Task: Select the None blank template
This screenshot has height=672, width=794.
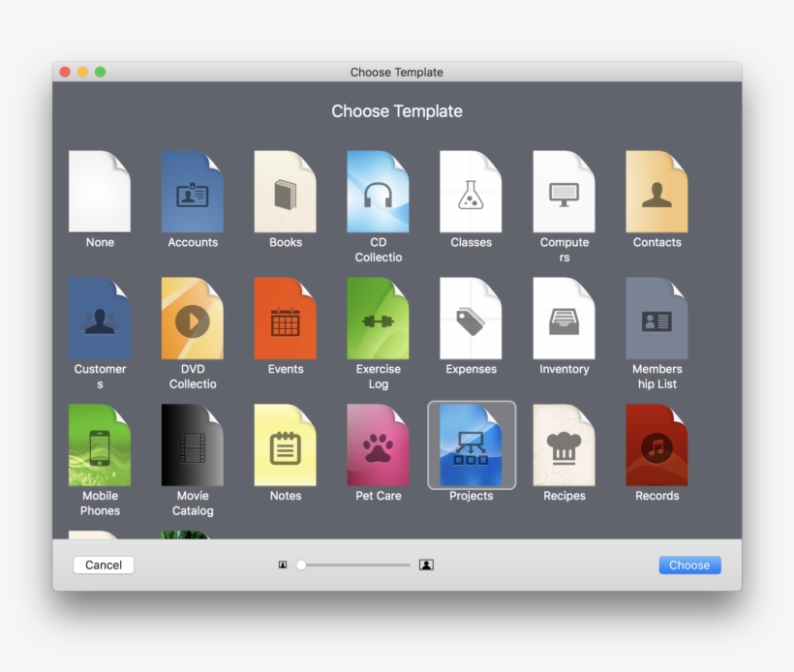Action: 100,190
